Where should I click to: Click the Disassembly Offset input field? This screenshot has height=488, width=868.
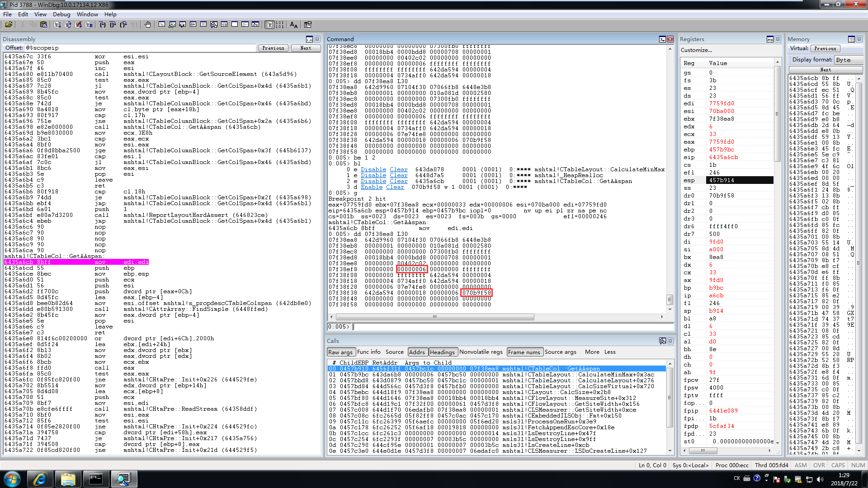click(141, 48)
